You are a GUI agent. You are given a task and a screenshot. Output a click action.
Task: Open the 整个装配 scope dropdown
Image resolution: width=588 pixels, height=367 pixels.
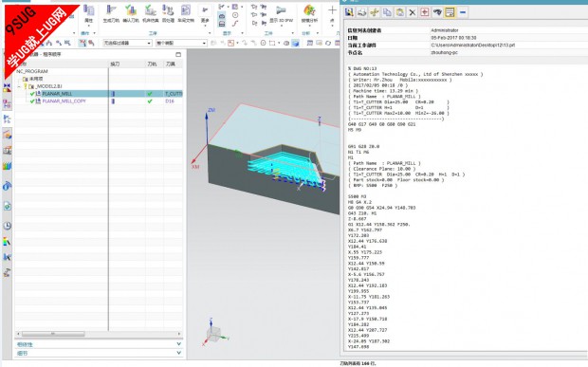(x=181, y=43)
